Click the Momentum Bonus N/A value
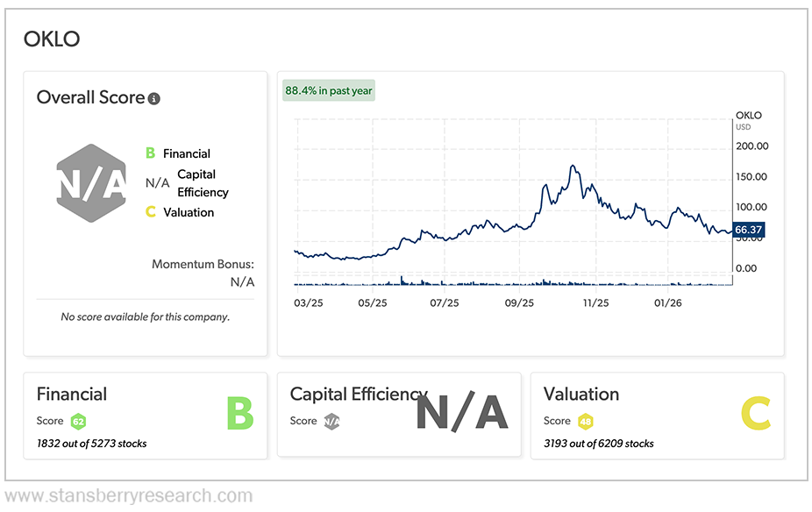Screen dimensions: 812x512 [x=242, y=281]
